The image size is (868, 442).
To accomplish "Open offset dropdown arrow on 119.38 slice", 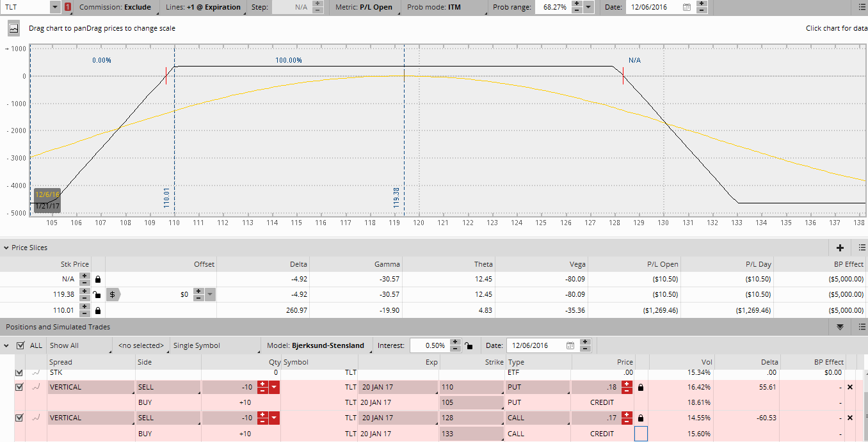I will (210, 294).
